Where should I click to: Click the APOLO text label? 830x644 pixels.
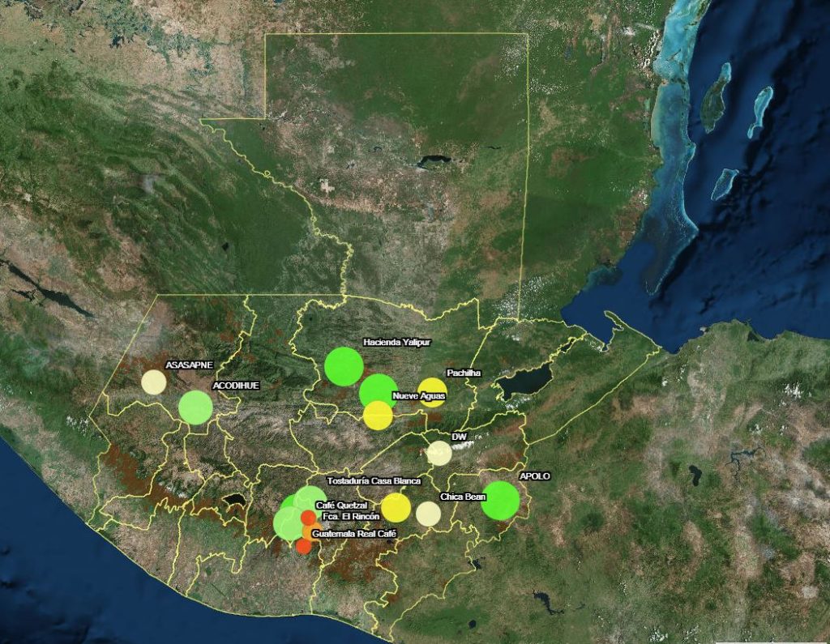(534, 477)
